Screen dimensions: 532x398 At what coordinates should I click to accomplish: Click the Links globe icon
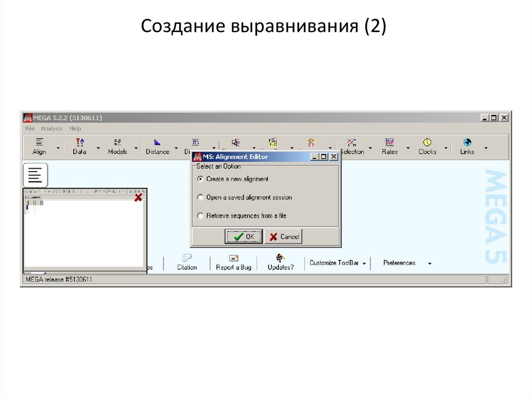(x=467, y=142)
